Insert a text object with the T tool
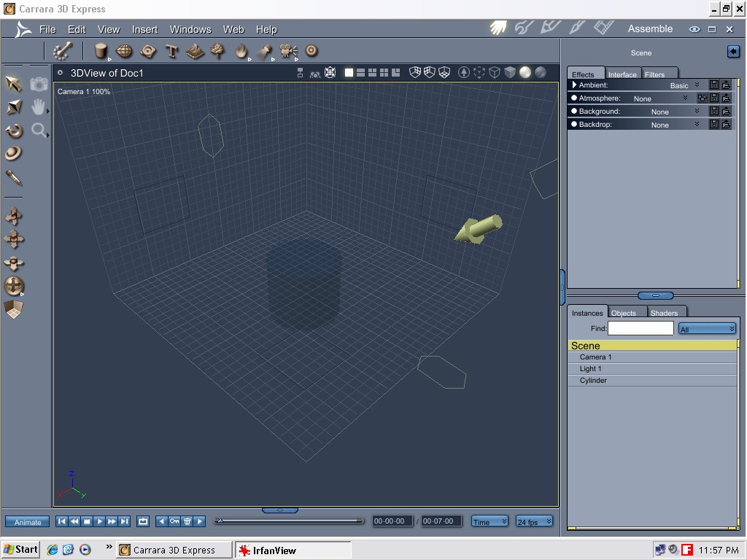Viewport: 747px width, 560px height. [172, 51]
